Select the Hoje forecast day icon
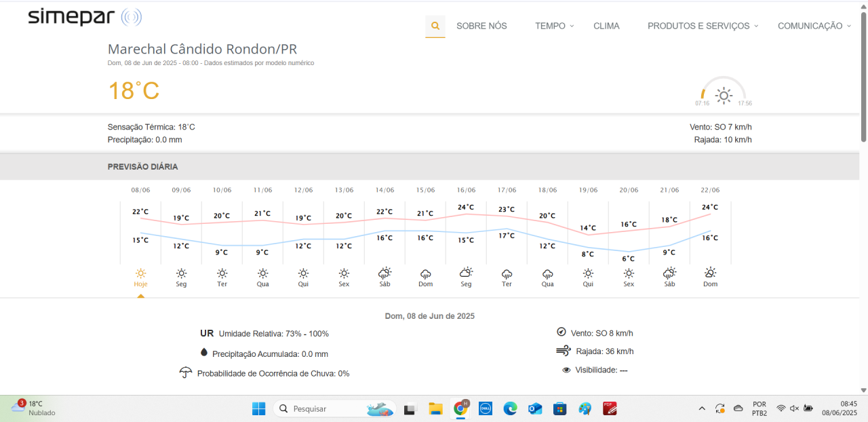The height and width of the screenshot is (422, 868). [x=140, y=273]
